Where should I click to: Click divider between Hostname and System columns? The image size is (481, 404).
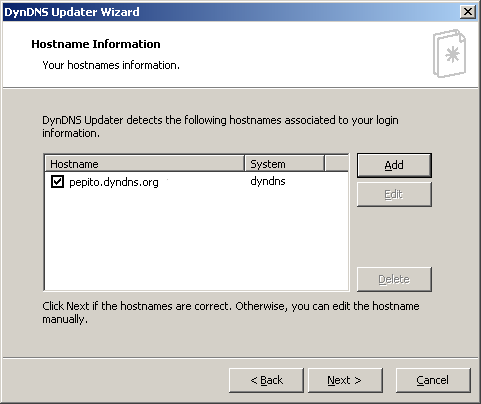pyautogui.click(x=244, y=164)
